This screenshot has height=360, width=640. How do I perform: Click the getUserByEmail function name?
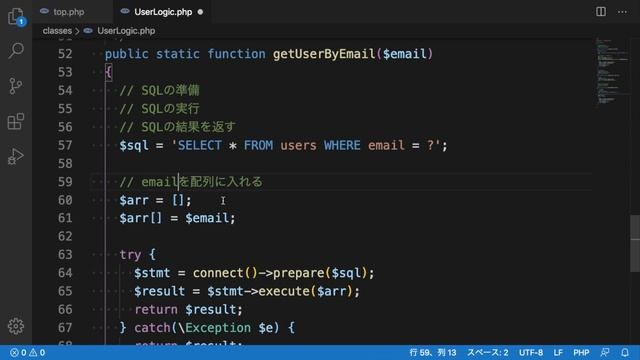pos(324,54)
